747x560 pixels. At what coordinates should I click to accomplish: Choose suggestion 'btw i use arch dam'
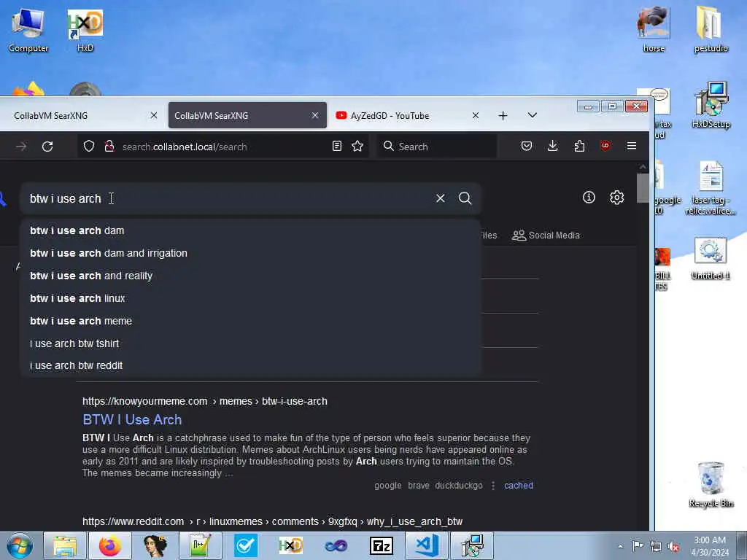tap(251, 230)
